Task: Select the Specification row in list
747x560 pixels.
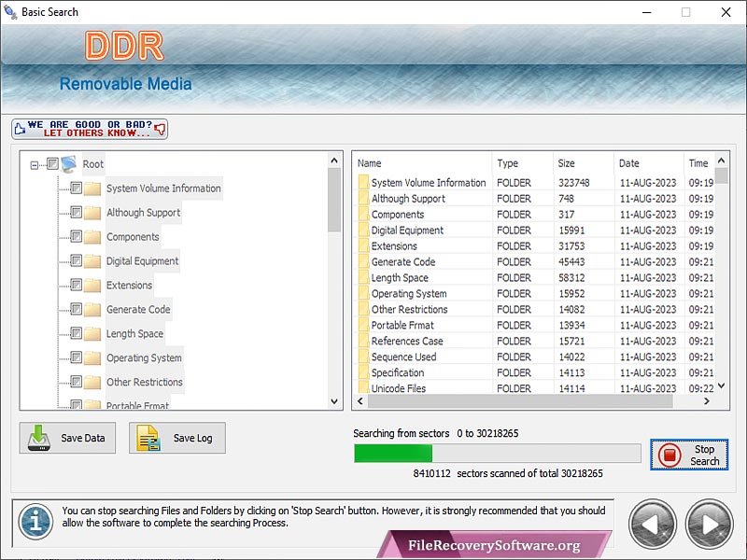Action: [533, 372]
